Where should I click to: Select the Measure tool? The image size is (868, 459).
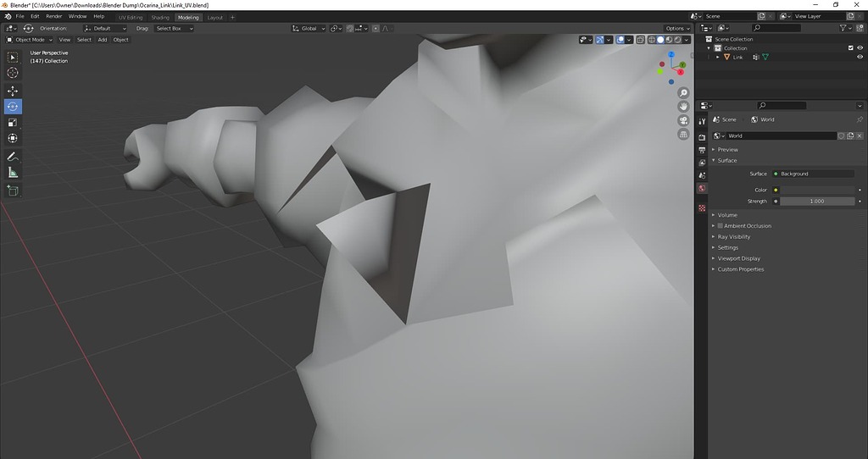click(x=13, y=173)
